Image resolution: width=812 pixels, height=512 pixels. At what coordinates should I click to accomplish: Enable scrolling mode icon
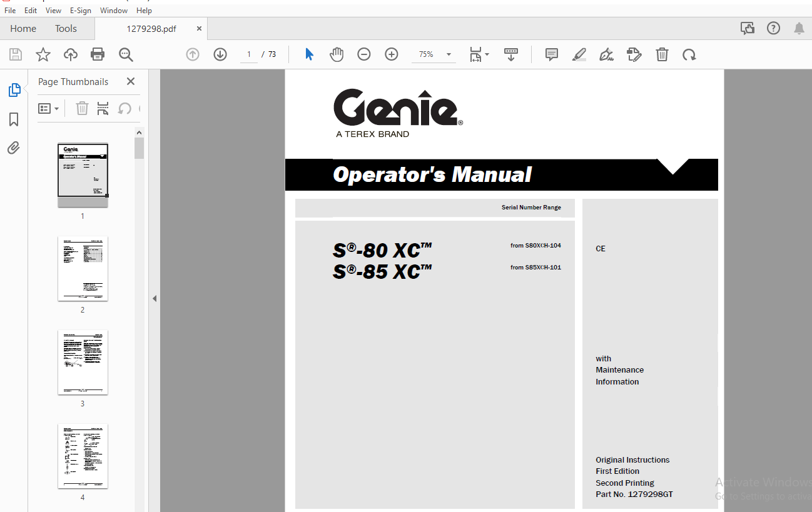[x=511, y=54]
